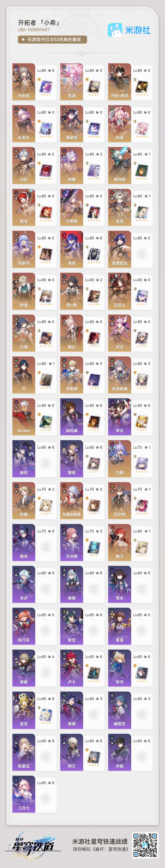Viewport: 165px width, 868px height.
Task: Click the 米游社星穹铁道战绩 footer text
Action: point(100,841)
